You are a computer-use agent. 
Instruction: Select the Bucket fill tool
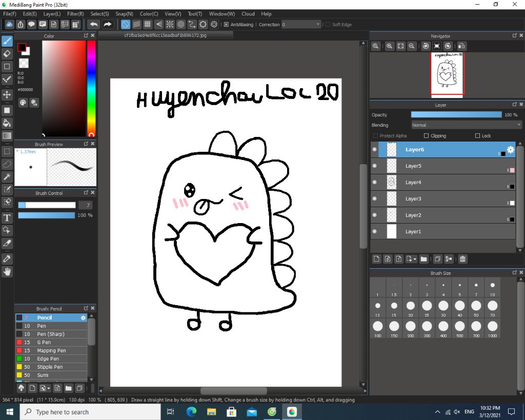(7, 123)
